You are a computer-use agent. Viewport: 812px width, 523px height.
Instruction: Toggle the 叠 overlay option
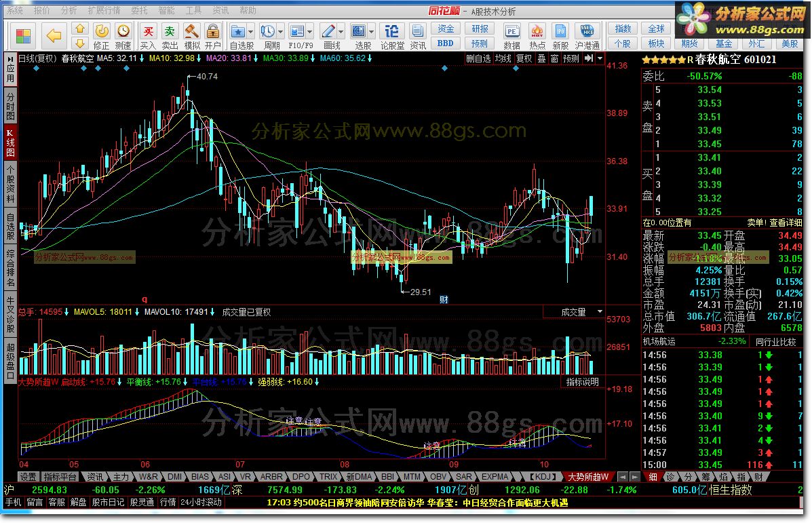click(x=541, y=58)
